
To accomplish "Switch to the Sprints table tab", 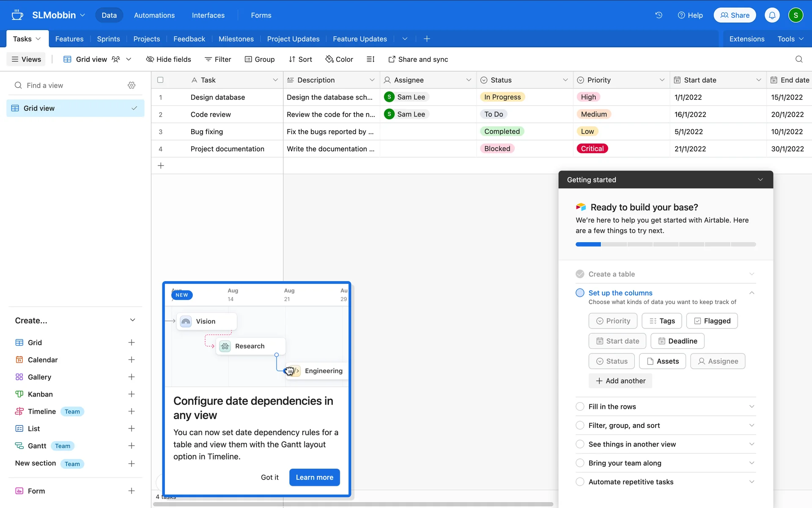I will [108, 39].
